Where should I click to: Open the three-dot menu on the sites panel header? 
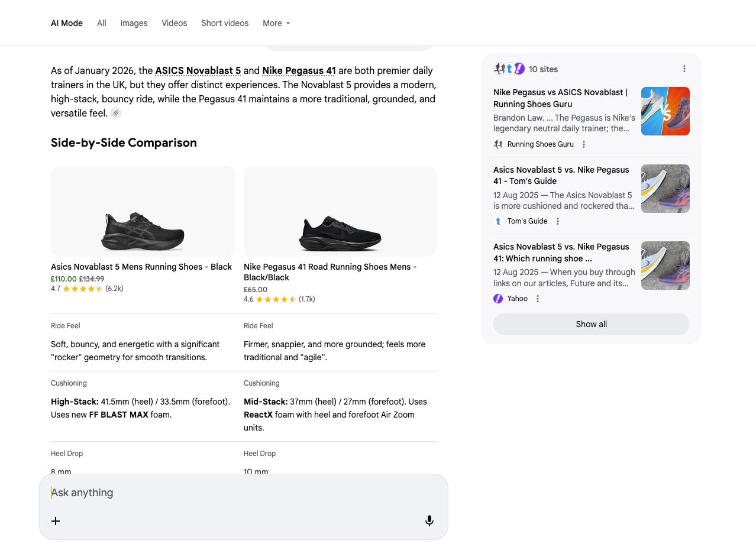tap(684, 69)
